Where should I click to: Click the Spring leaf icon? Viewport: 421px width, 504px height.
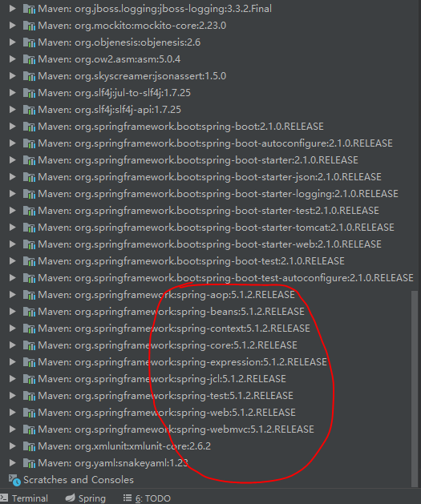(70, 498)
